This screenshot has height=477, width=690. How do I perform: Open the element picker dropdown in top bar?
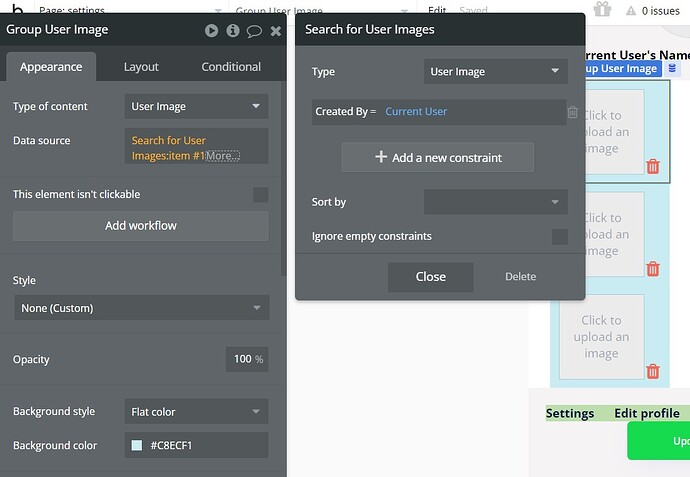point(321,10)
